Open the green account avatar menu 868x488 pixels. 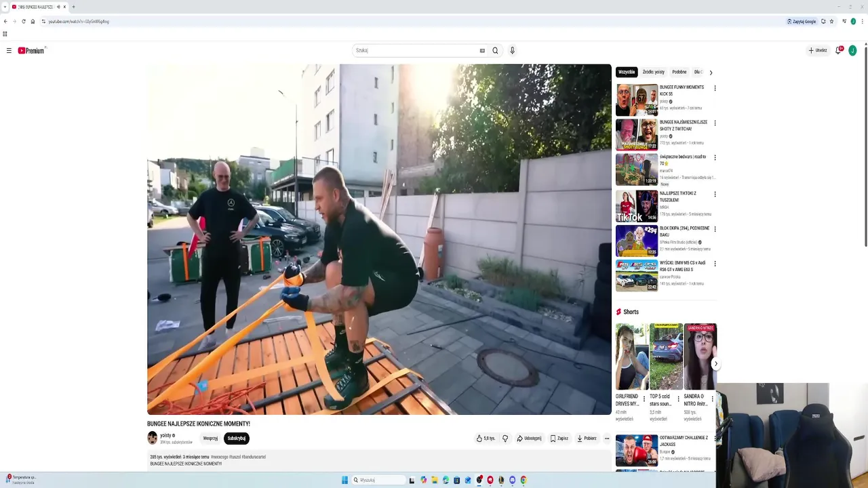point(853,51)
